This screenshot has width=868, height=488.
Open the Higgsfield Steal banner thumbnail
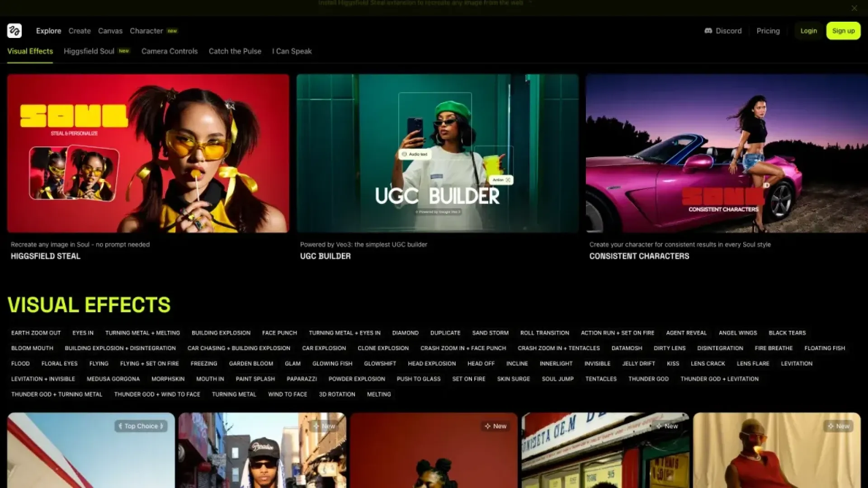pyautogui.click(x=148, y=154)
